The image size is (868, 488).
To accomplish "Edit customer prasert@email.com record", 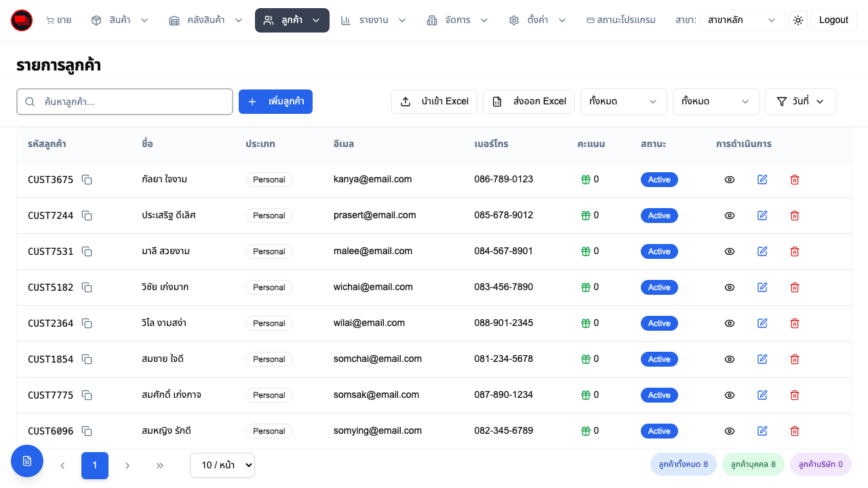I will click(x=762, y=216).
